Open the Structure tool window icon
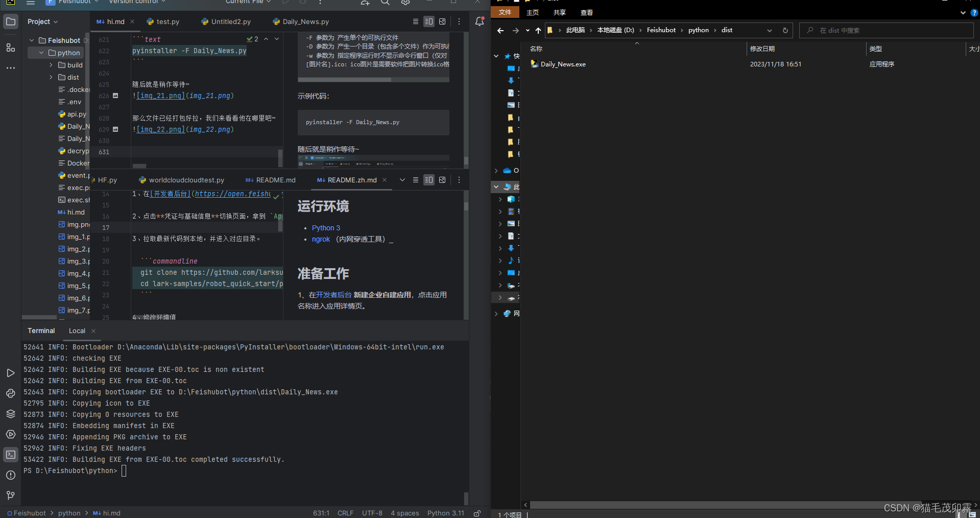This screenshot has width=980, height=518. pyautogui.click(x=11, y=48)
